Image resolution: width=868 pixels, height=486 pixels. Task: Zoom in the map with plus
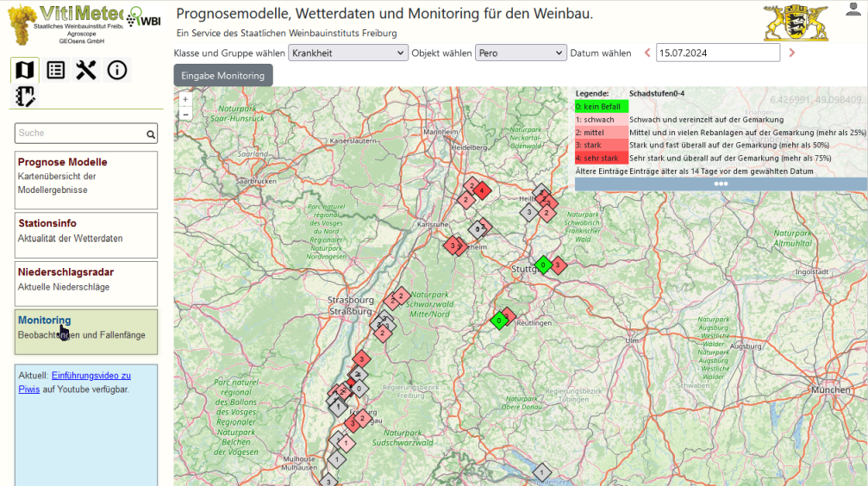[185, 100]
